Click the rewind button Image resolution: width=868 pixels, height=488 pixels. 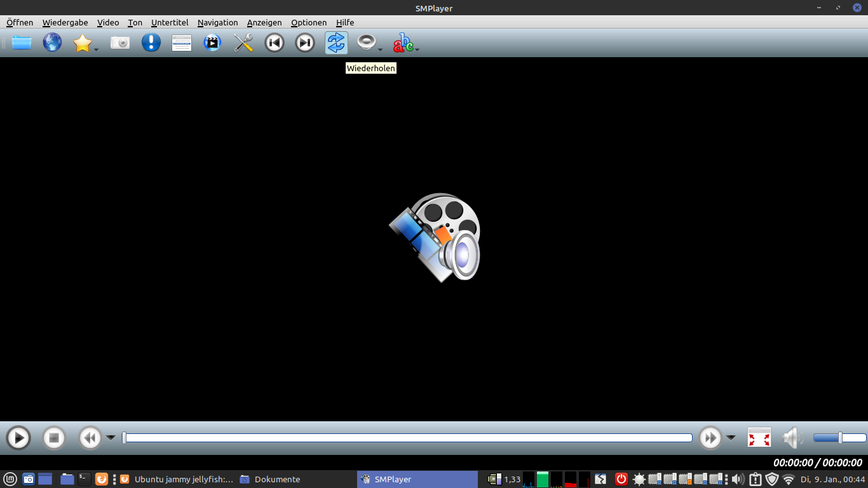90,438
